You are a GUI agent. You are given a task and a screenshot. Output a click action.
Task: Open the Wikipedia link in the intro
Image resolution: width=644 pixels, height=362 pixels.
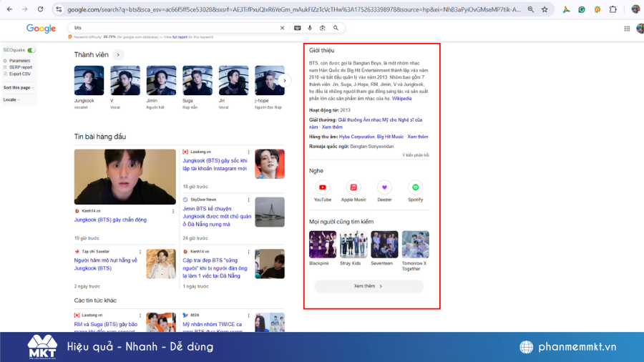(x=401, y=99)
